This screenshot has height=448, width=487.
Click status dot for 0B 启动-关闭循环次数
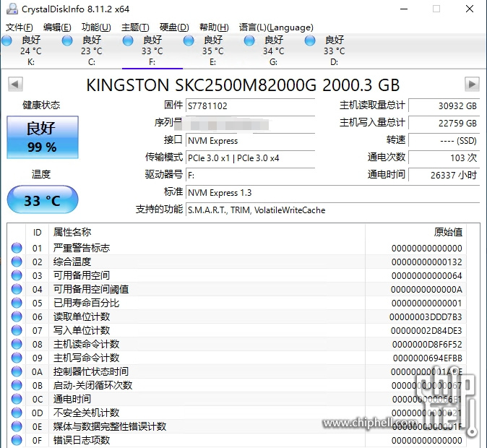click(17, 385)
